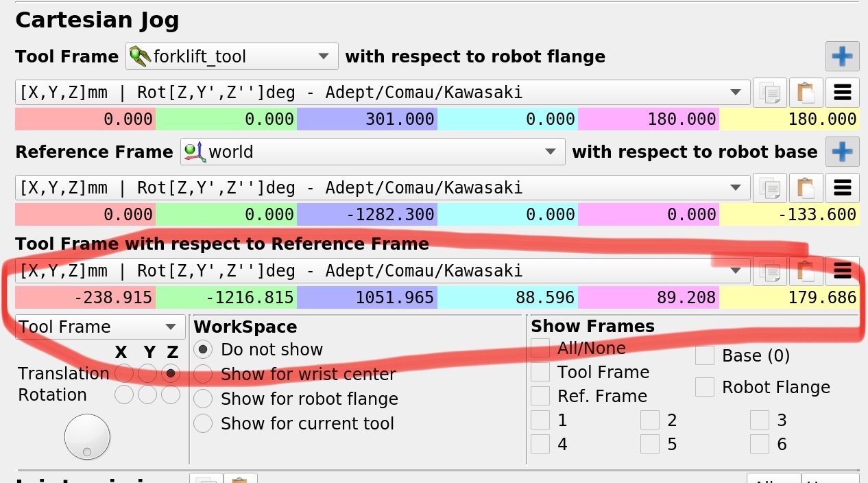Open the forklift_tool pose options menu icon
Image resolution: width=868 pixels, height=483 pixels.
pos(842,93)
